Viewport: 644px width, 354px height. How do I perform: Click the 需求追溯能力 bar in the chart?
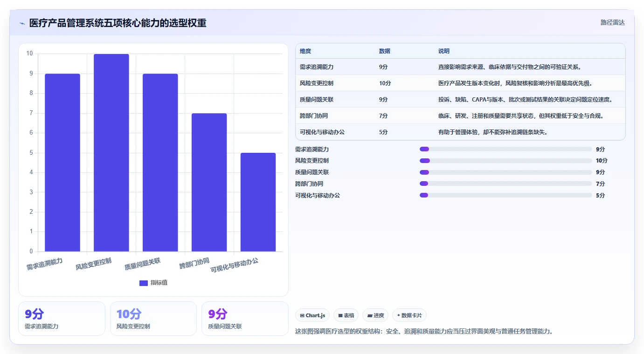pos(62,163)
